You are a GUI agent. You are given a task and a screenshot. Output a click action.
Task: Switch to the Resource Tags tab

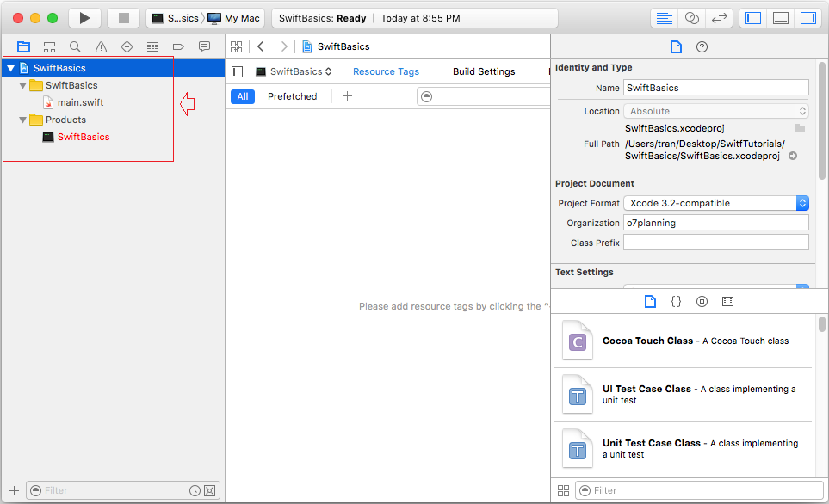[386, 71]
